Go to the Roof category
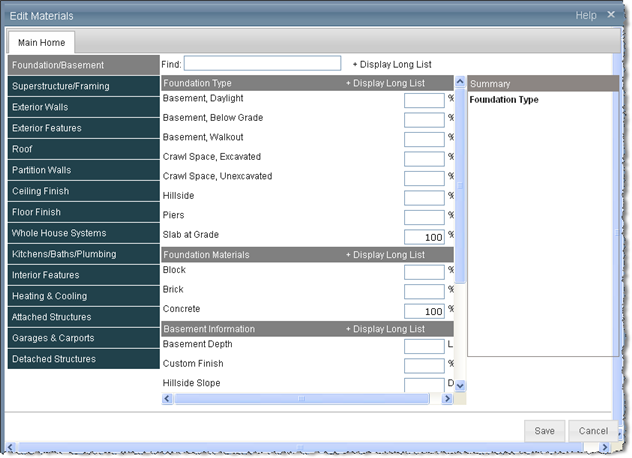The height and width of the screenshot is (458, 632). point(83,149)
